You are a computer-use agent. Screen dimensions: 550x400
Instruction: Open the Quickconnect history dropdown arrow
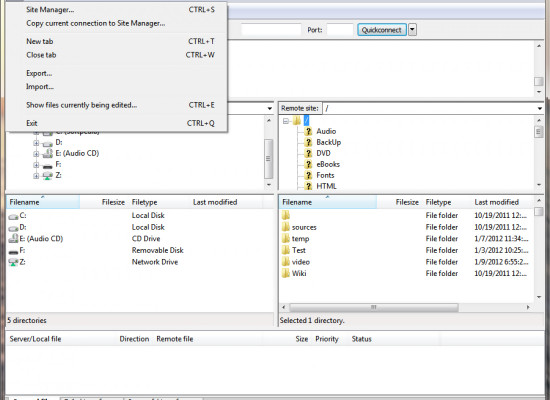point(412,30)
